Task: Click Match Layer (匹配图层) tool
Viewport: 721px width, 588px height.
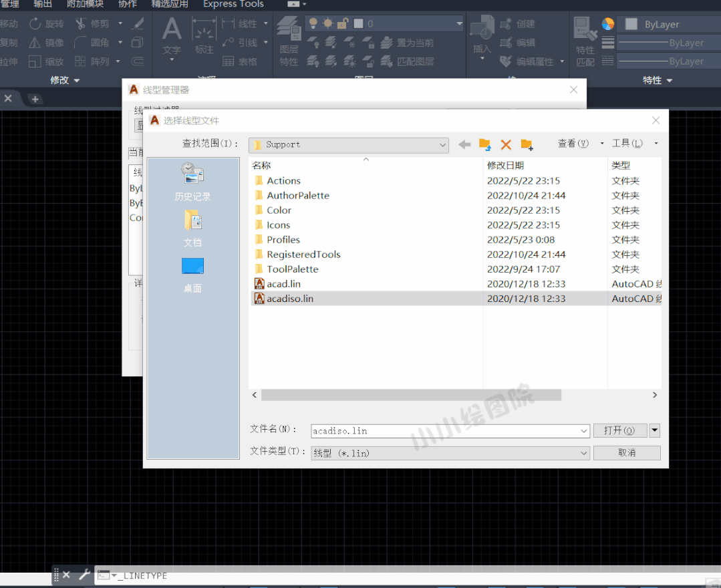Action: [407, 61]
